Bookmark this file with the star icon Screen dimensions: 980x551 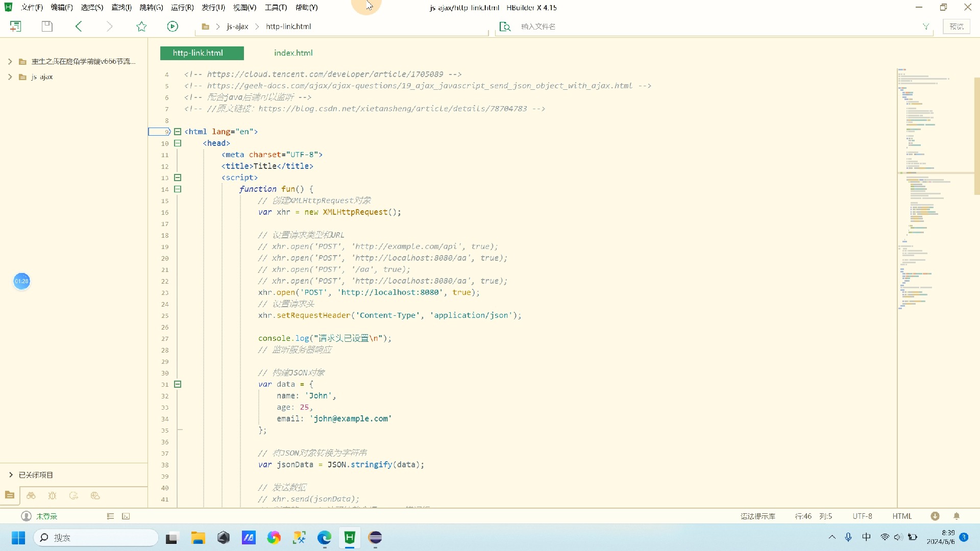click(x=141, y=27)
